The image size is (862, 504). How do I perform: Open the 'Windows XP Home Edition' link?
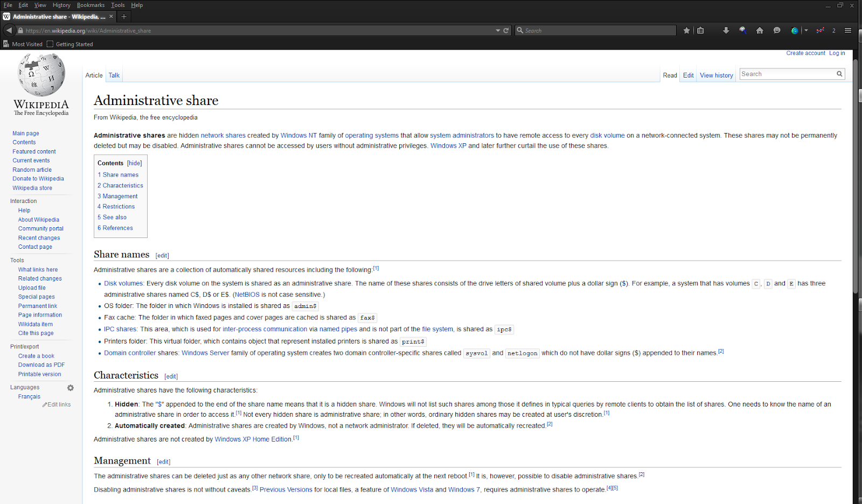click(253, 439)
